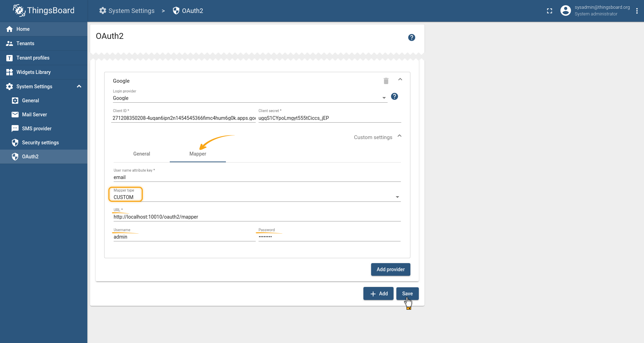Click the Tenants people icon
This screenshot has height=343, width=644.
[9, 43]
